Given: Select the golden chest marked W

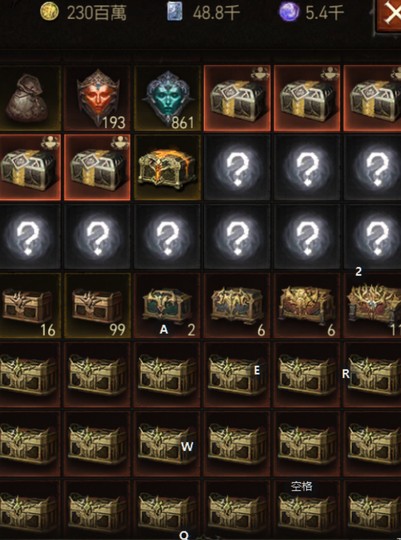Looking at the screenshot, I should pyautogui.click(x=167, y=444).
